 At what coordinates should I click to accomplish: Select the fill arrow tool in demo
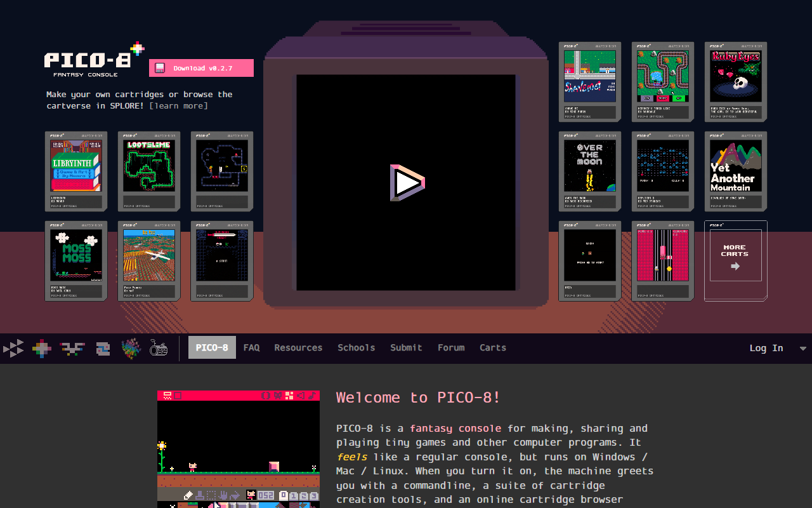coord(235,495)
